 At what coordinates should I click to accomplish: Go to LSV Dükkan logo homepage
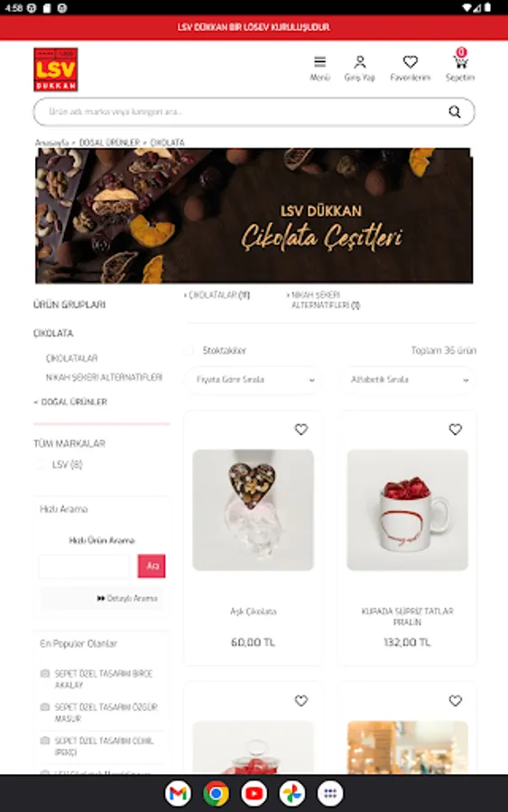pos(56,69)
